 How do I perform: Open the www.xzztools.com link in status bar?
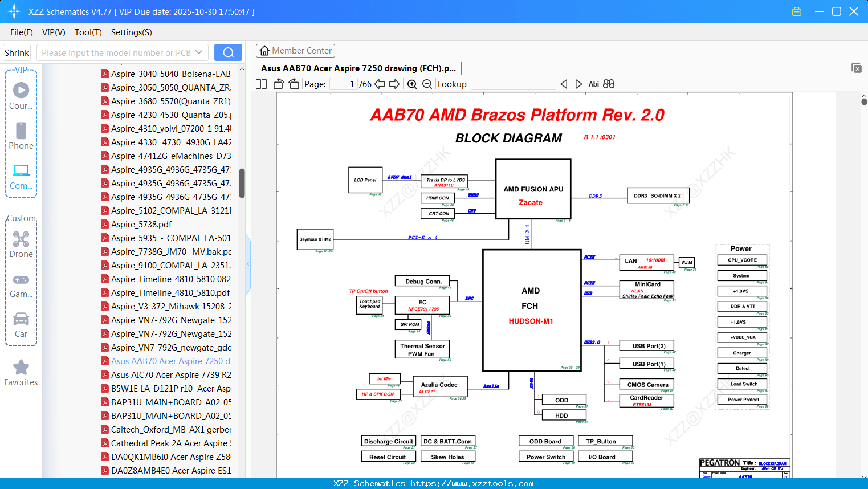coord(472,483)
